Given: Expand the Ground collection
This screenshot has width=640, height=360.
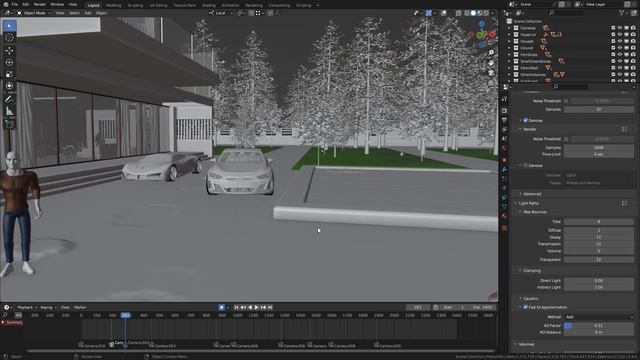Looking at the screenshot, I should click(x=509, y=48).
